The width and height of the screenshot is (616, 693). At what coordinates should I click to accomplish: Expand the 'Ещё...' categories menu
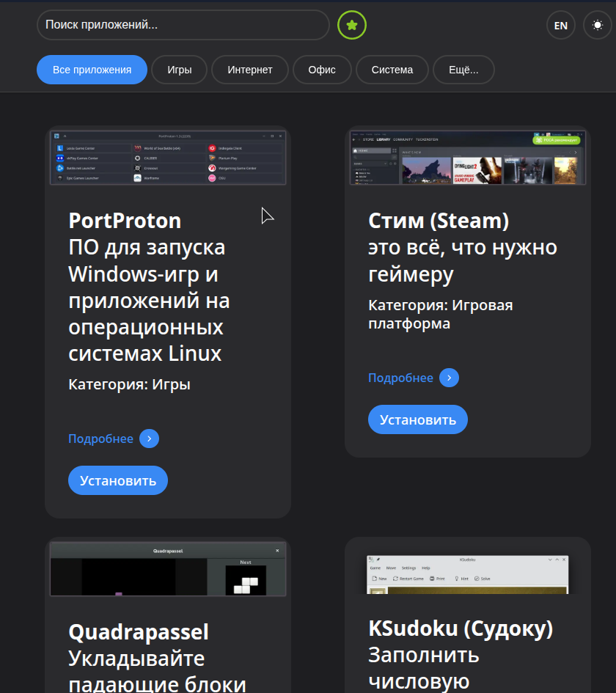[x=463, y=70]
